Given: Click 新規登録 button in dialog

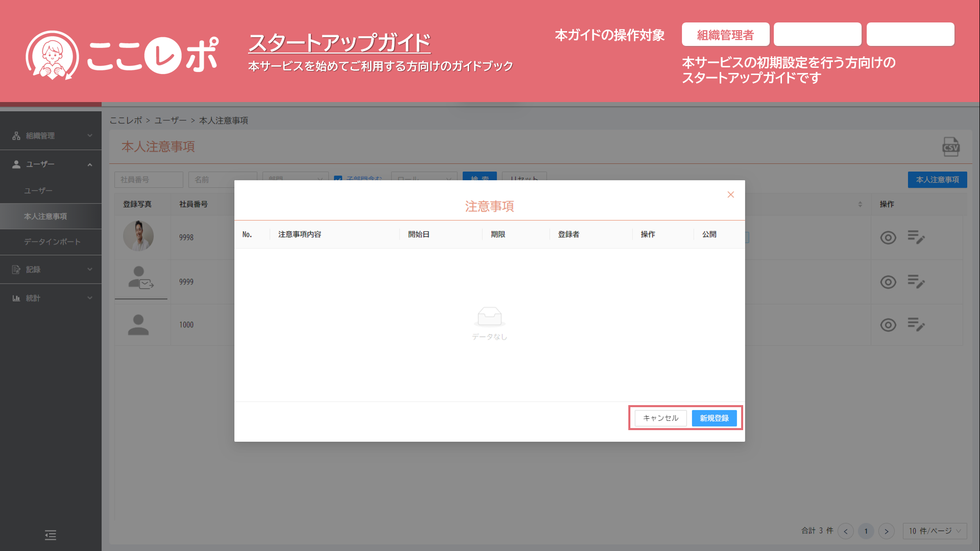Looking at the screenshot, I should [x=714, y=418].
